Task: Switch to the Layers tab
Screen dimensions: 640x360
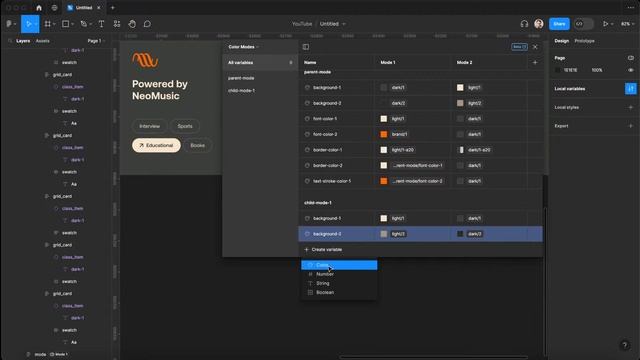Action: point(23,41)
